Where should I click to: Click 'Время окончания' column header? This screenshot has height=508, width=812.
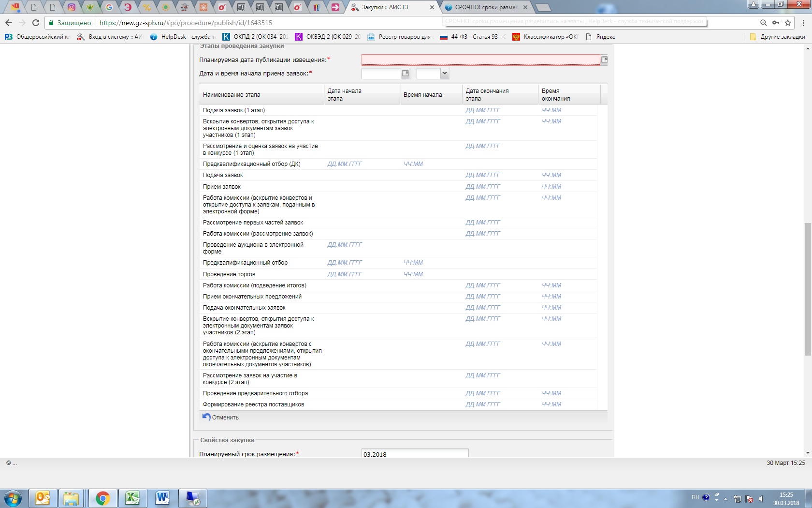pyautogui.click(x=569, y=95)
